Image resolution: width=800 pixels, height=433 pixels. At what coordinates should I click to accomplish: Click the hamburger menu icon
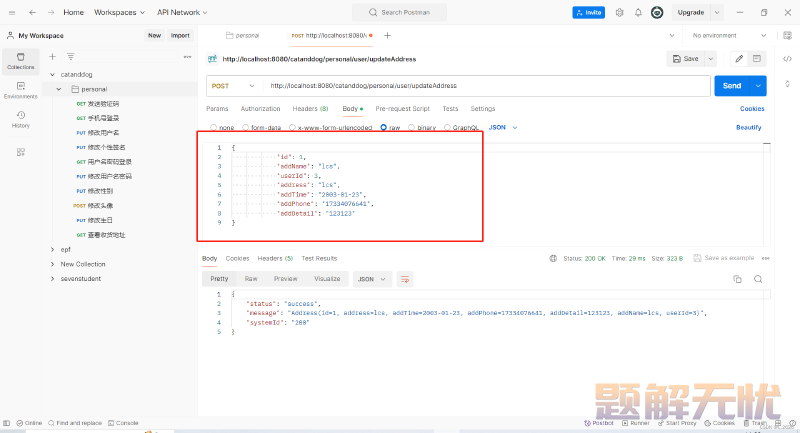click(x=12, y=12)
